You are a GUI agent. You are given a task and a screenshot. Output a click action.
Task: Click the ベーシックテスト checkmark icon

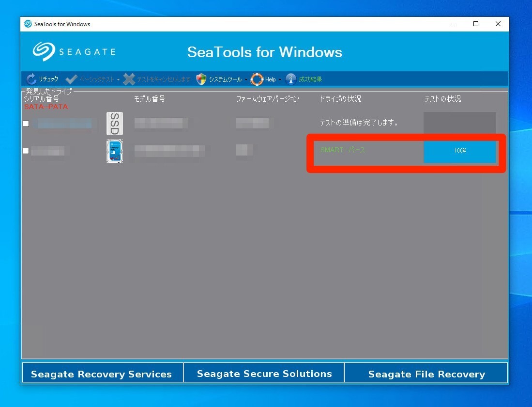tap(71, 79)
